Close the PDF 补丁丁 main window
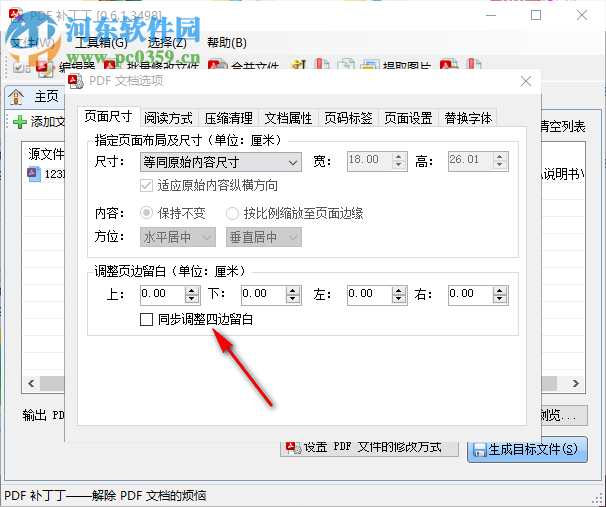The image size is (606, 507). 582,15
